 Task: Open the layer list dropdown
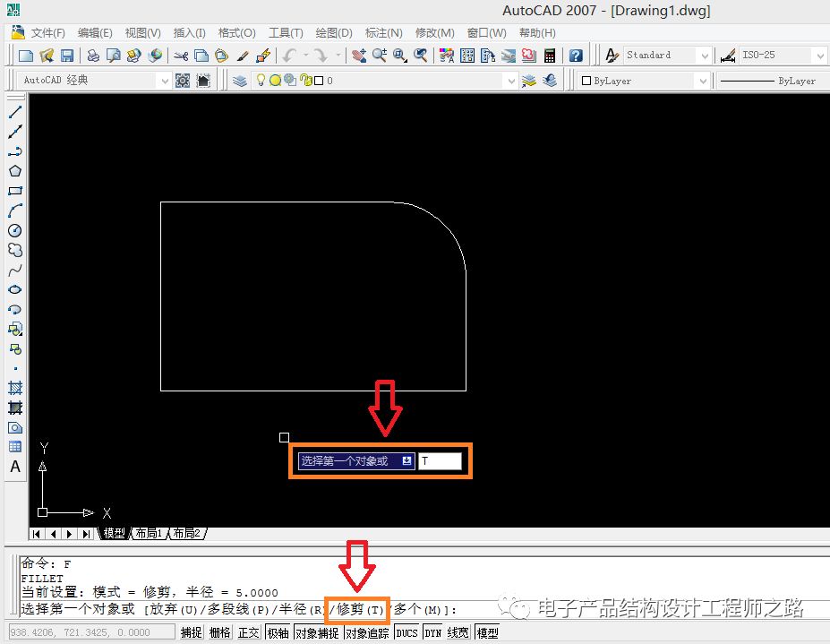(x=511, y=81)
